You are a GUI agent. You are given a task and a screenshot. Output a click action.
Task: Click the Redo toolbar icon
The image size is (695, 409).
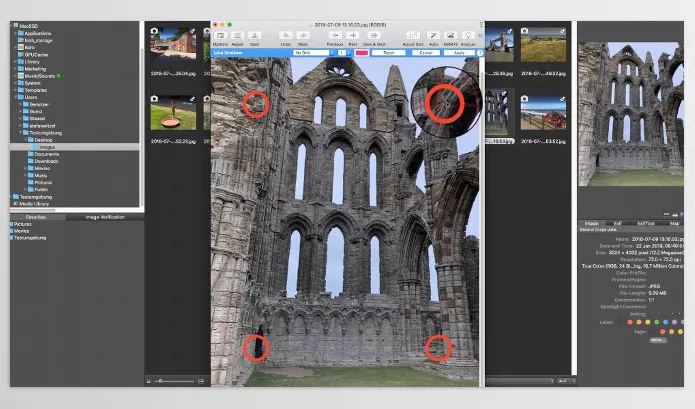point(303,35)
